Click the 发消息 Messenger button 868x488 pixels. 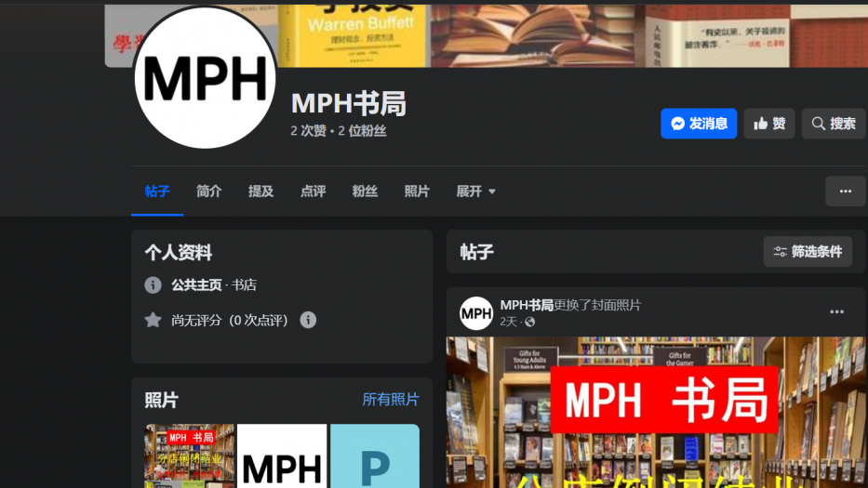tap(699, 124)
